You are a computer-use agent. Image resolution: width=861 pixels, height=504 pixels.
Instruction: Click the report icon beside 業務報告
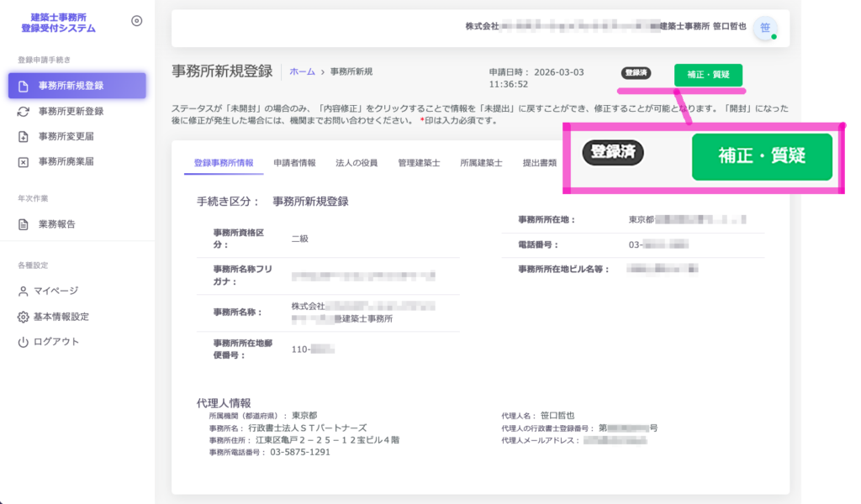[23, 224]
